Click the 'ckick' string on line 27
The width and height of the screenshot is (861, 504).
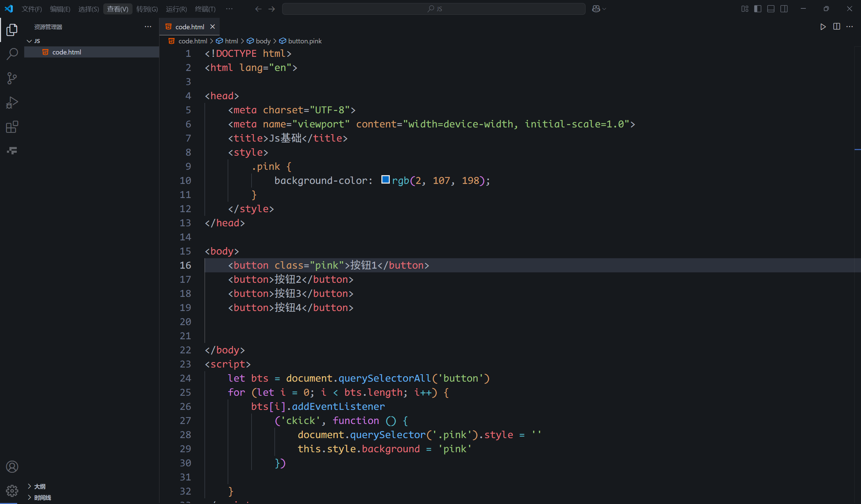pos(300,421)
